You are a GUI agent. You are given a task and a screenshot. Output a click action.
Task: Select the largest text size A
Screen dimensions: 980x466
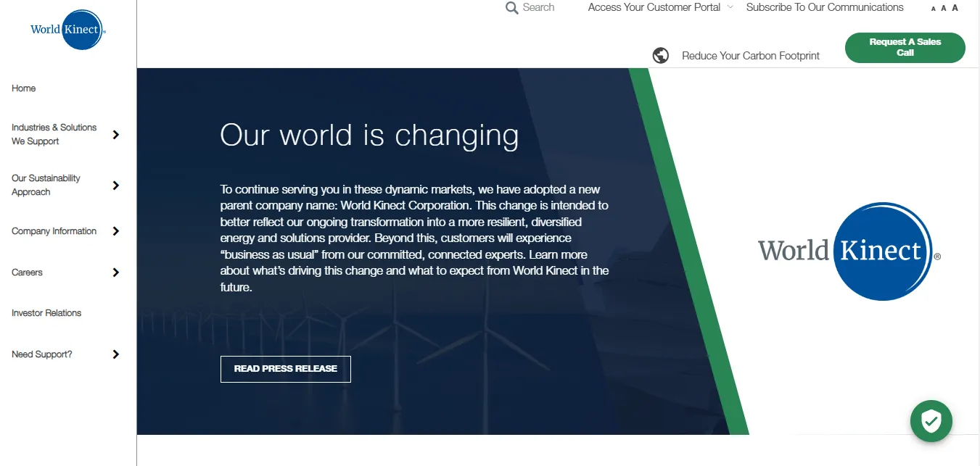click(x=955, y=8)
